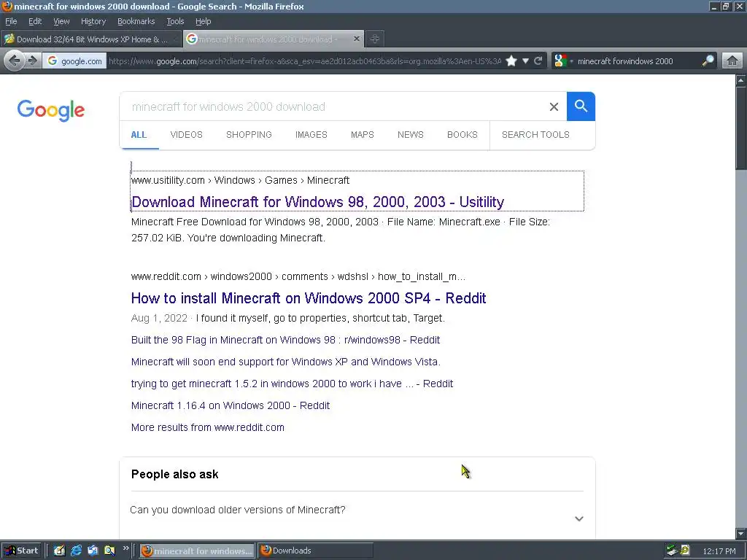Open the History menu
This screenshot has width=747, height=560.
93,21
